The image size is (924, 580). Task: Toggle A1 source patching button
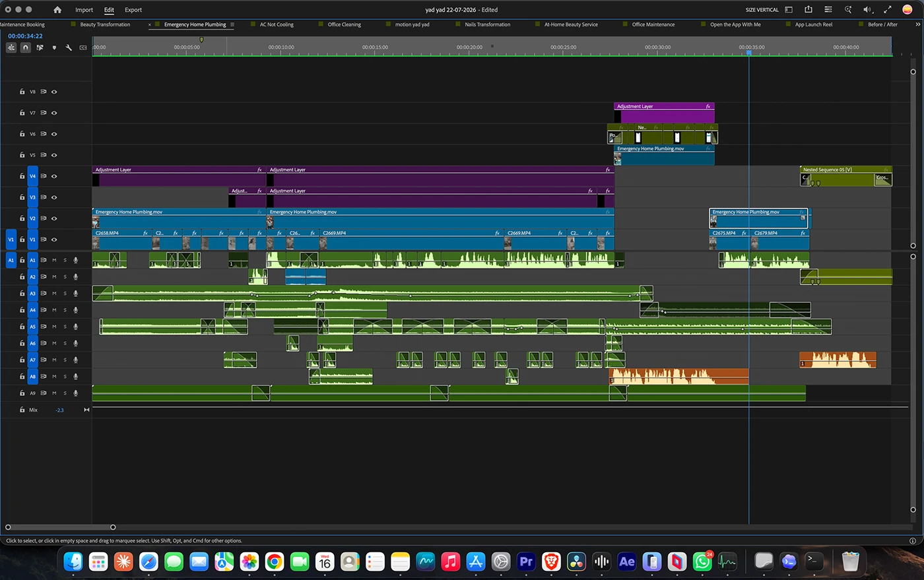click(x=11, y=260)
